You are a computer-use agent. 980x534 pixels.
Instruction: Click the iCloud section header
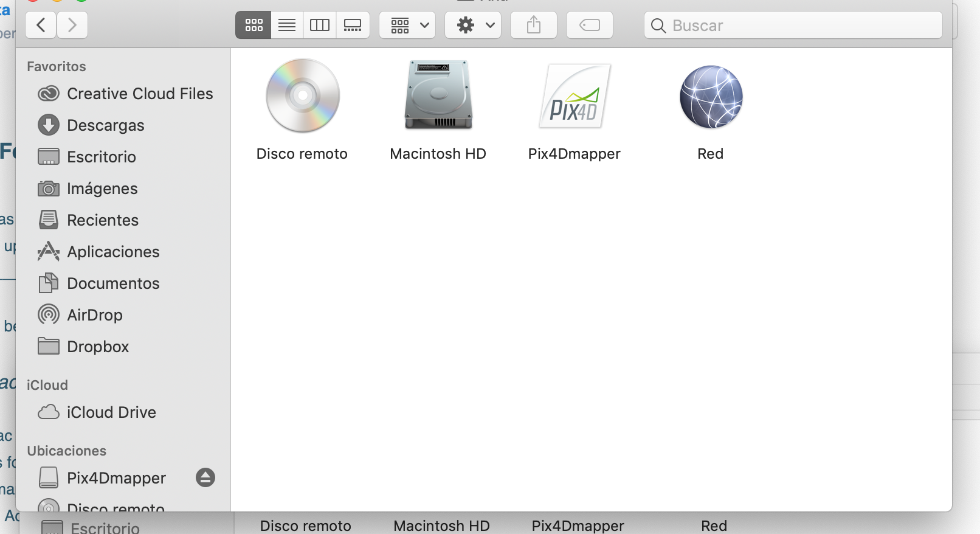pos(47,385)
